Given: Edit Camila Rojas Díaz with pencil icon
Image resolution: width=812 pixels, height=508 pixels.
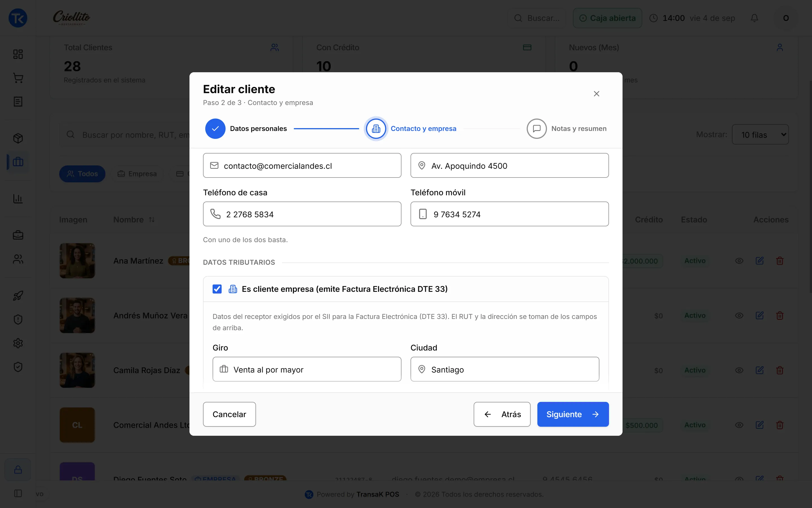Looking at the screenshot, I should tap(760, 370).
